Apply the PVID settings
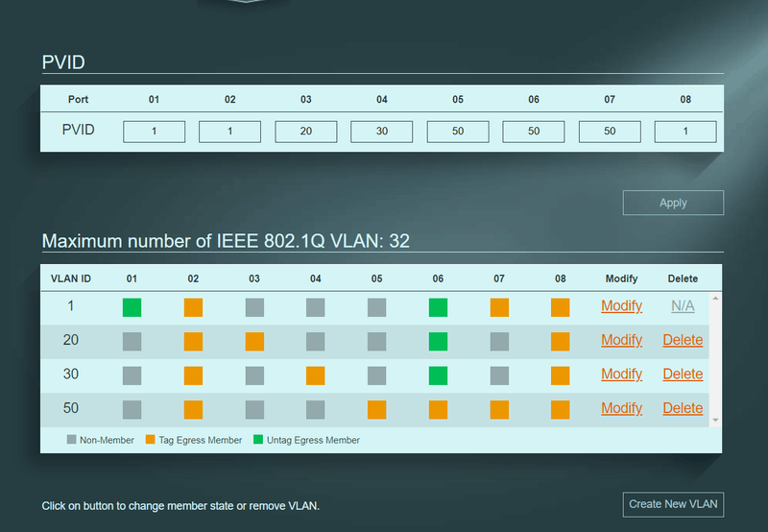The height and width of the screenshot is (532, 768). [673, 203]
